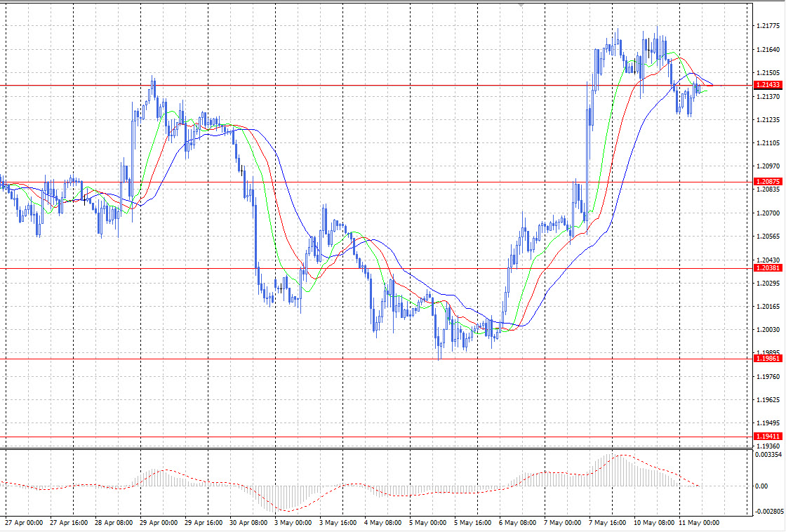Click the 1.20970 price scale value
Image resolution: width=786 pixels, height=532 pixels.
point(768,166)
